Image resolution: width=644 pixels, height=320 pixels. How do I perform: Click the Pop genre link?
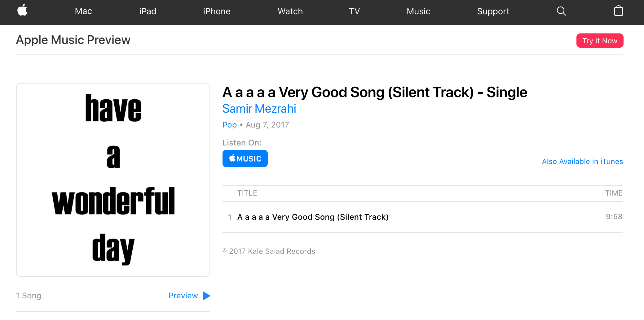(229, 125)
